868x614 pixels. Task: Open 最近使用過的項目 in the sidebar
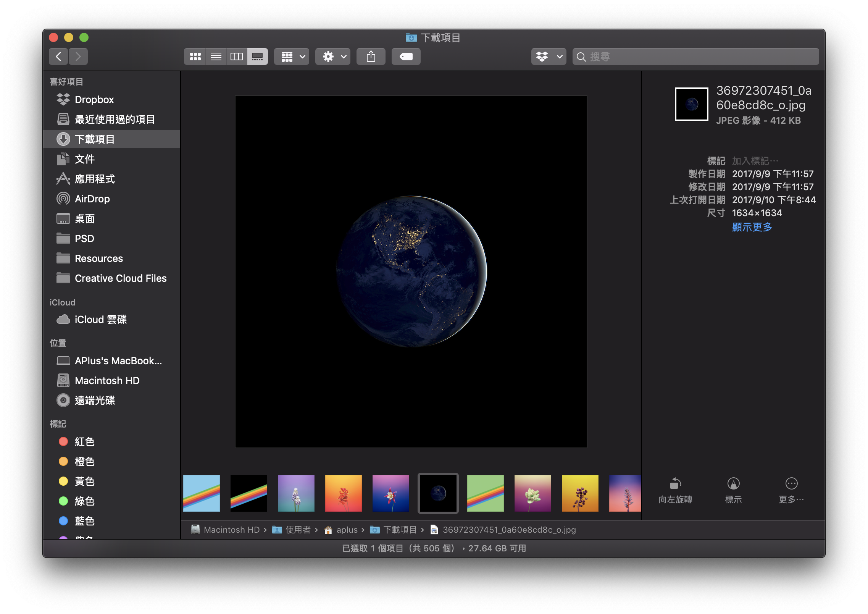tap(111, 120)
